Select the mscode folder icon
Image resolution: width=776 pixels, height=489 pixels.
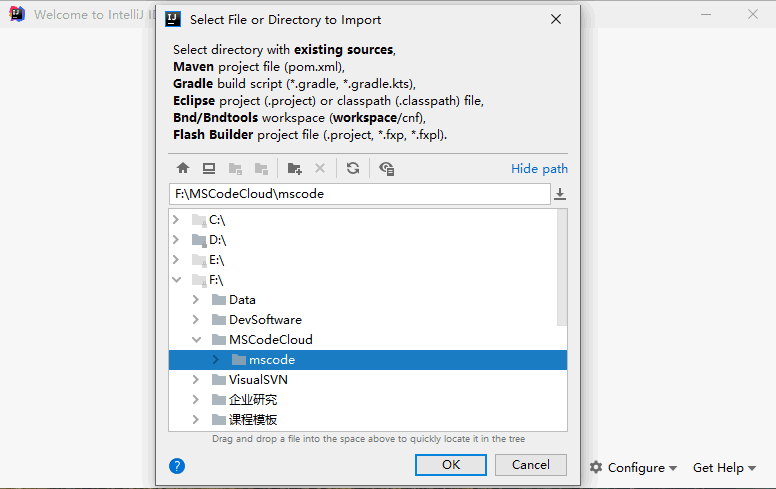pyautogui.click(x=238, y=360)
